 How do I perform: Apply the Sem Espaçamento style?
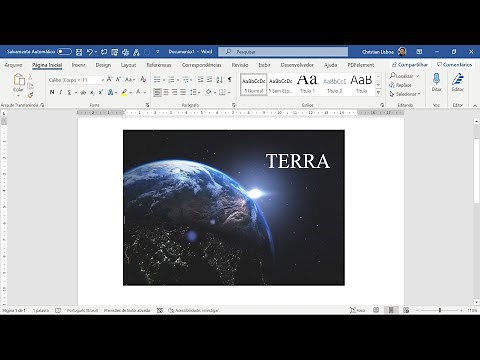pyautogui.click(x=280, y=84)
